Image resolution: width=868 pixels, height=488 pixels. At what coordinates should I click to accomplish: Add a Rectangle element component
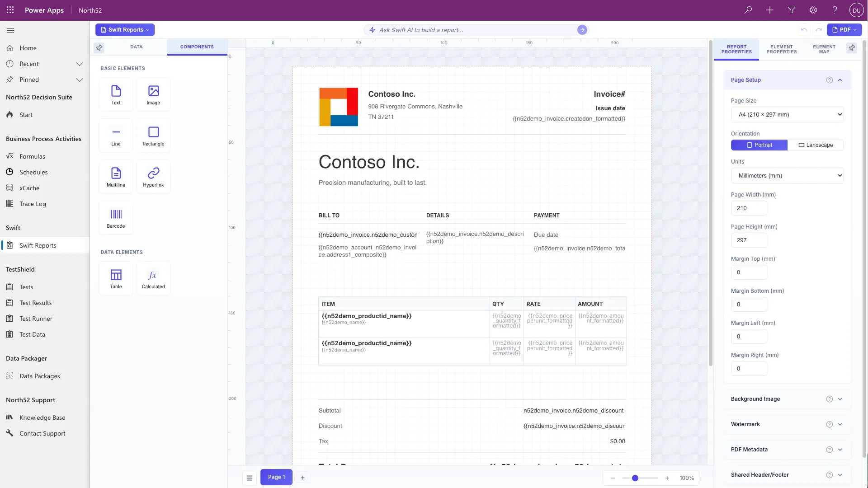pyautogui.click(x=153, y=136)
